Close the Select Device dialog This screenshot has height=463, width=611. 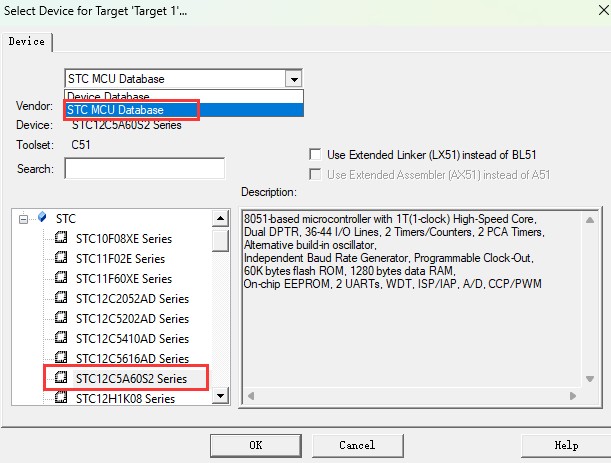click(x=604, y=10)
